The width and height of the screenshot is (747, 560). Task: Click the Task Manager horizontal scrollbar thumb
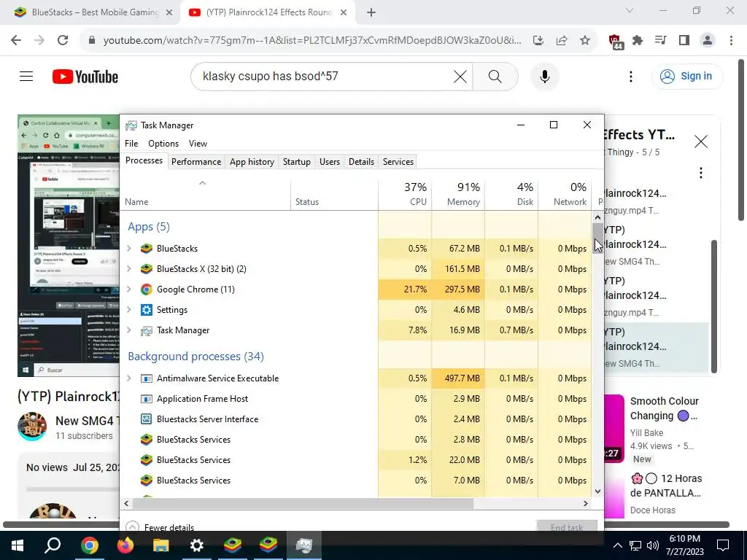[303, 503]
